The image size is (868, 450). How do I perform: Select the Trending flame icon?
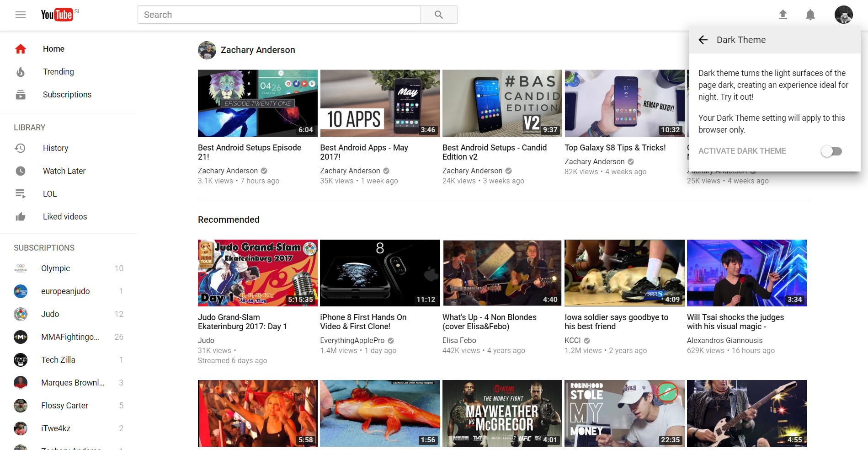pyautogui.click(x=21, y=72)
